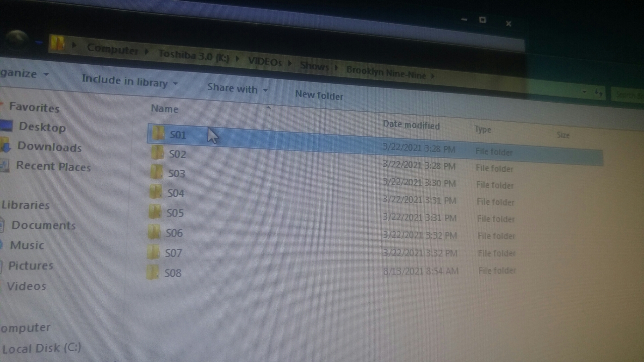Sort by the Name column header

165,109
